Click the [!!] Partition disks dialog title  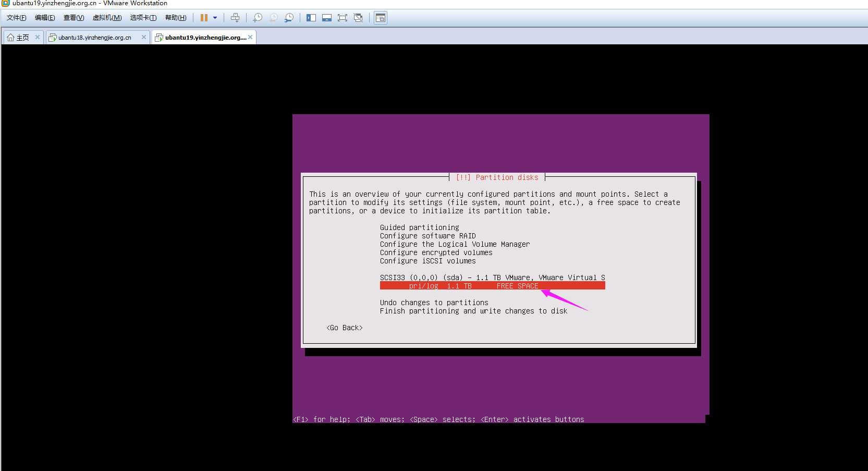(497, 177)
